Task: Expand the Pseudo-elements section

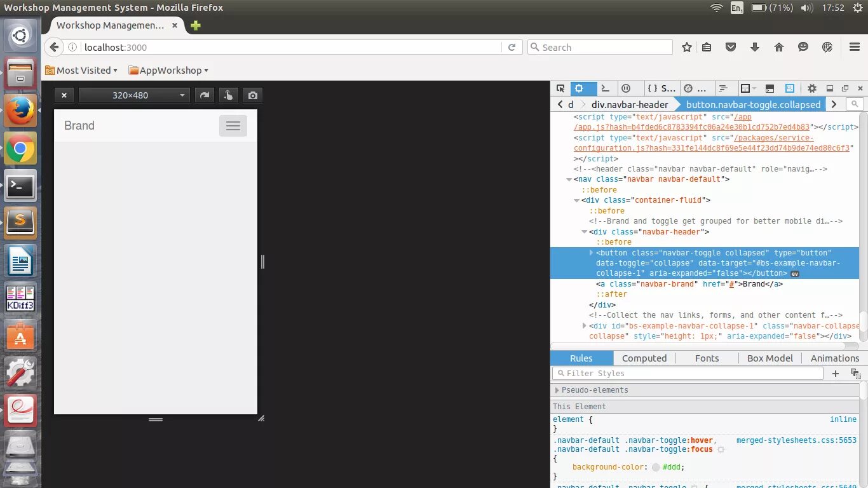Action: point(557,390)
